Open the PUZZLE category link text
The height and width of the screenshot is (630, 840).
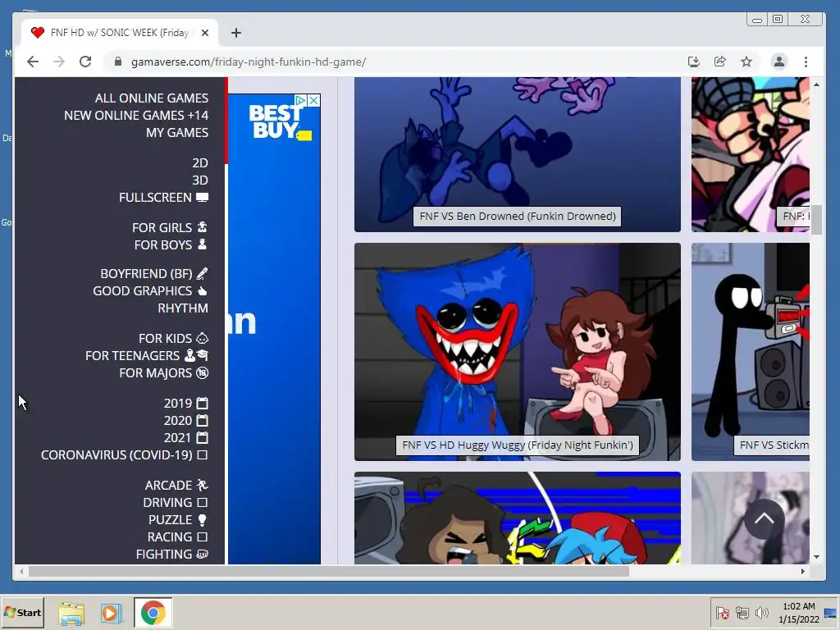click(x=170, y=519)
